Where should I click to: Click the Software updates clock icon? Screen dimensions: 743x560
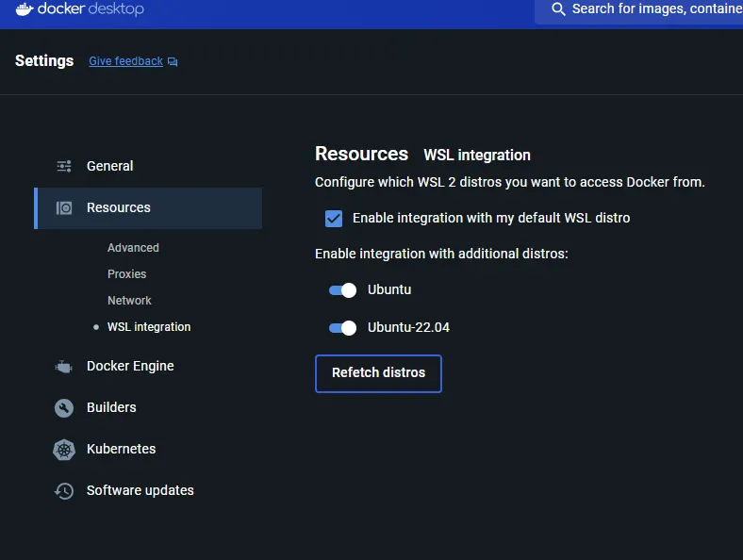coord(64,491)
